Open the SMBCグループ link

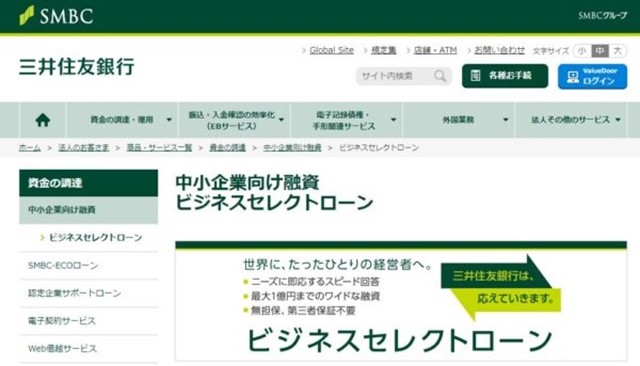click(602, 16)
